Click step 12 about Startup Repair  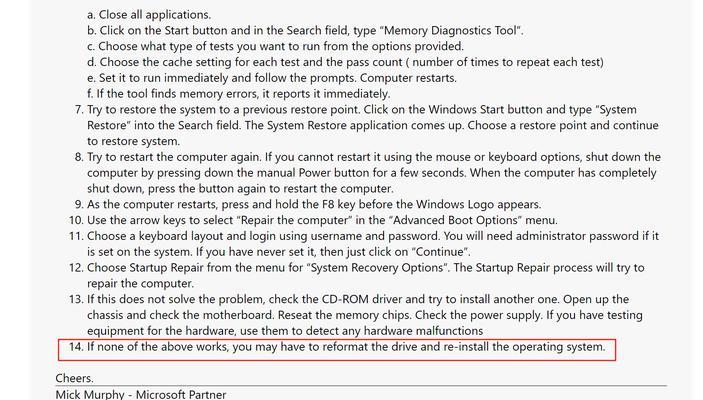pyautogui.click(x=356, y=275)
